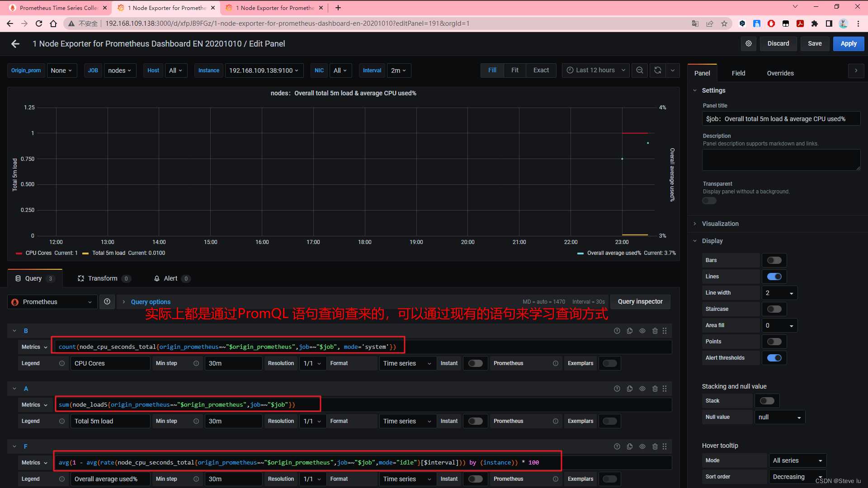Toggle Instant switch for query B
Screen dimensions: 868x488
[475, 363]
